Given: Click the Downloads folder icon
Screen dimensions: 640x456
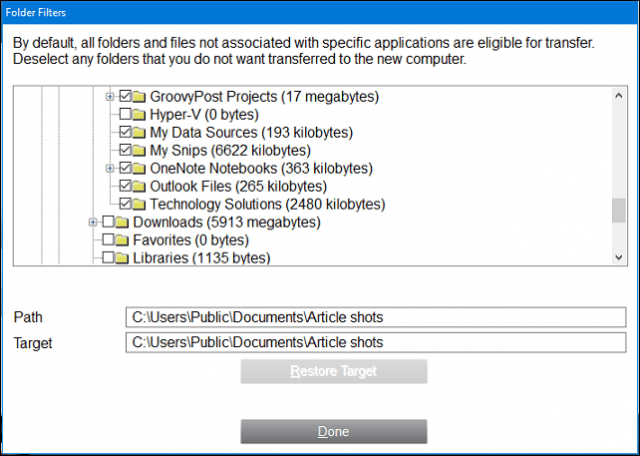Looking at the screenshot, I should [122, 222].
